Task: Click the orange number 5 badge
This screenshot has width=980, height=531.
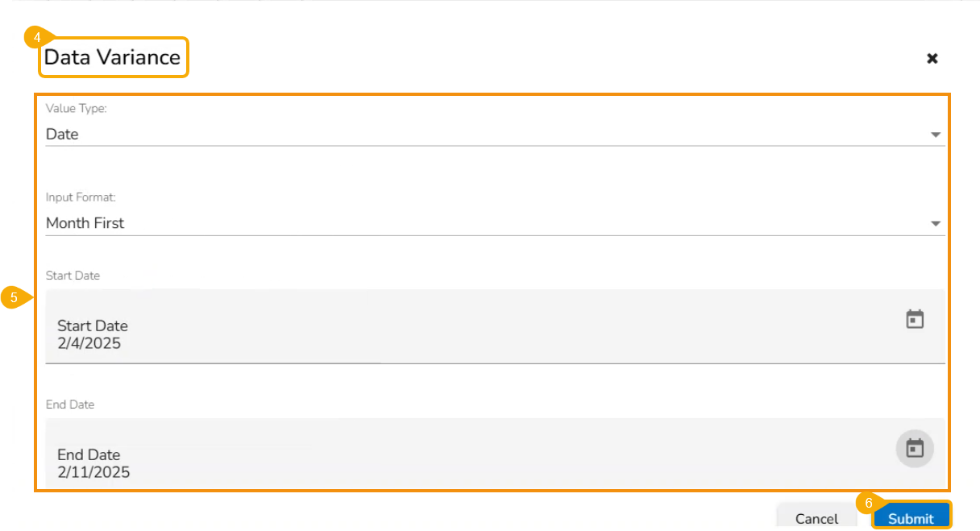Action: [x=14, y=297]
